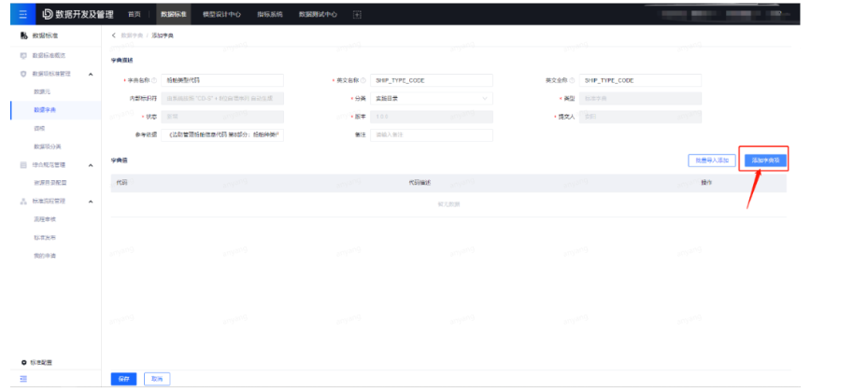Screen dimensions: 868x392
Task: Click the 标准流程管理 hierarchy icon
Action: pos(23,202)
